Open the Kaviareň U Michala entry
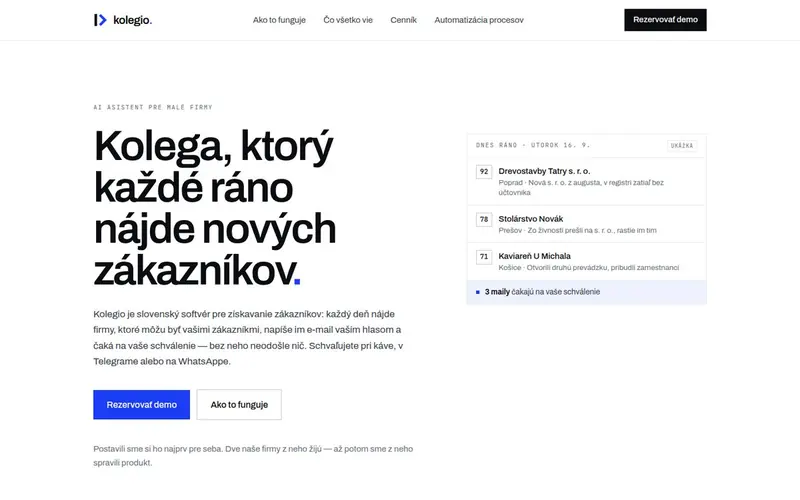The width and height of the screenshot is (800, 500). 587,261
